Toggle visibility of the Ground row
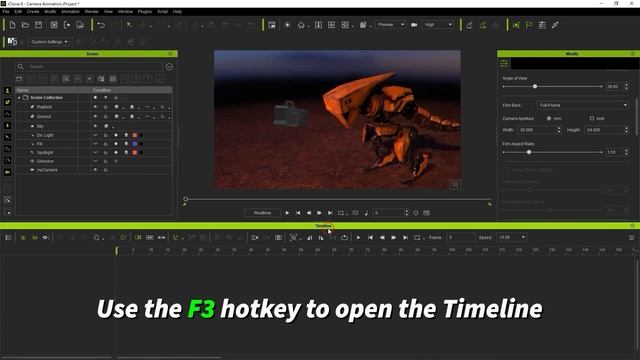 tap(95, 117)
